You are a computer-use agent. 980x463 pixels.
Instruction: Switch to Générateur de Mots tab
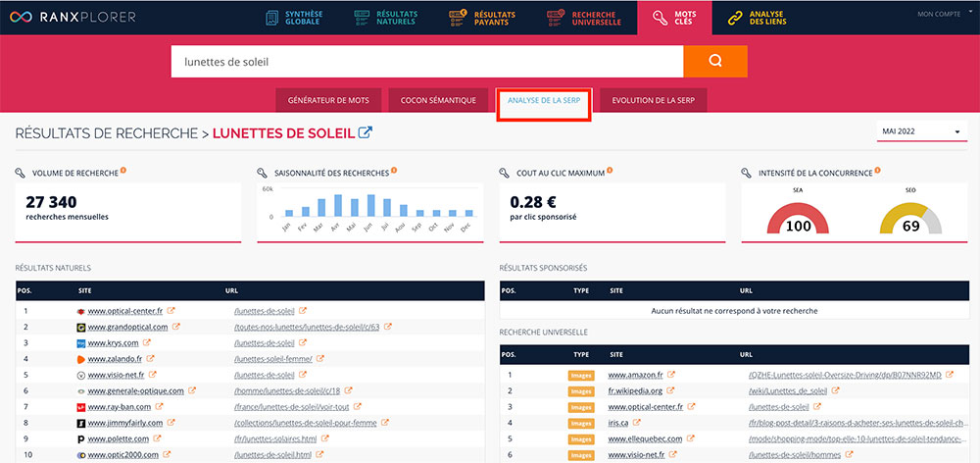coord(328,100)
